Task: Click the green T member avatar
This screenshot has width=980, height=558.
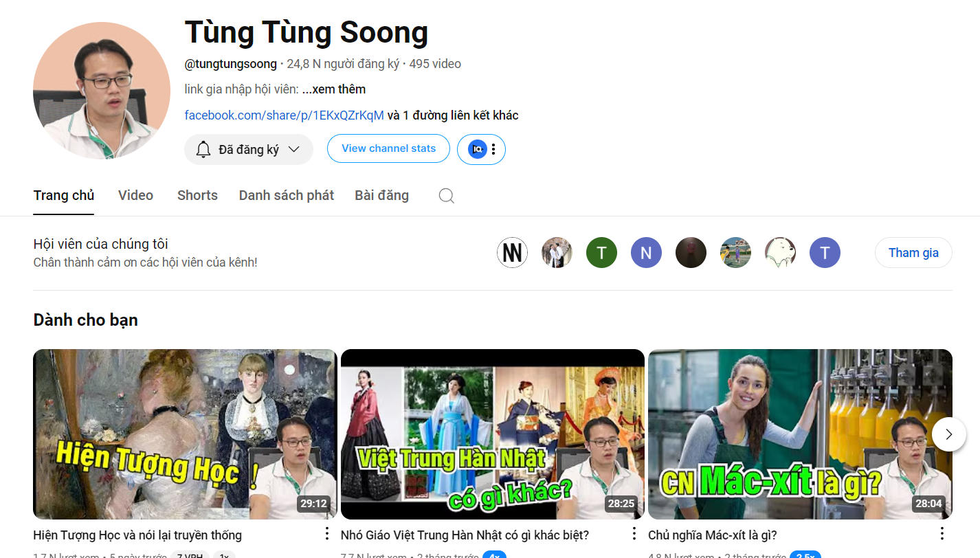Action: tap(601, 253)
